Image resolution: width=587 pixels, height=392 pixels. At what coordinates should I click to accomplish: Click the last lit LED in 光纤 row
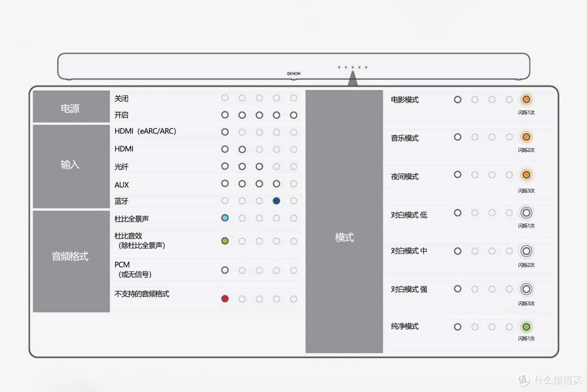point(259,166)
